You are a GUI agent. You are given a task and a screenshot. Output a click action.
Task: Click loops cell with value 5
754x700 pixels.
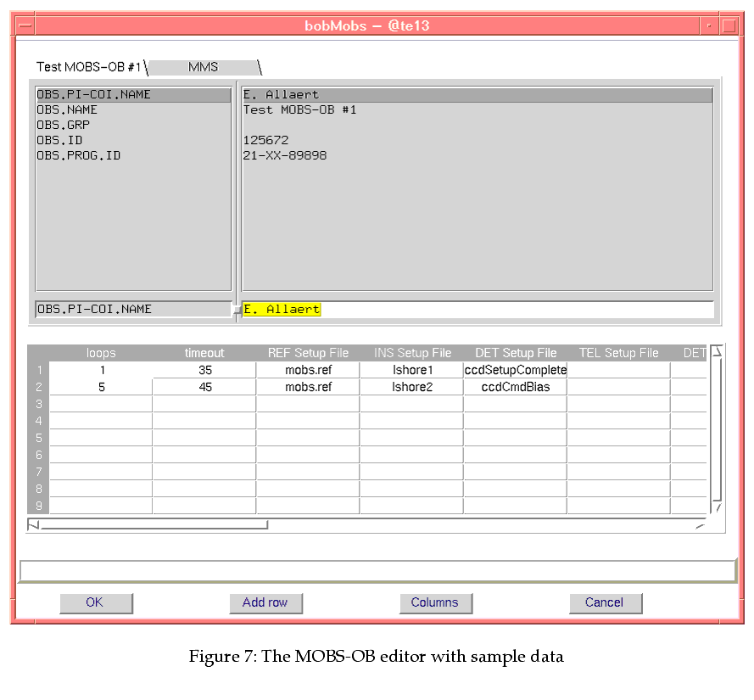click(x=101, y=387)
